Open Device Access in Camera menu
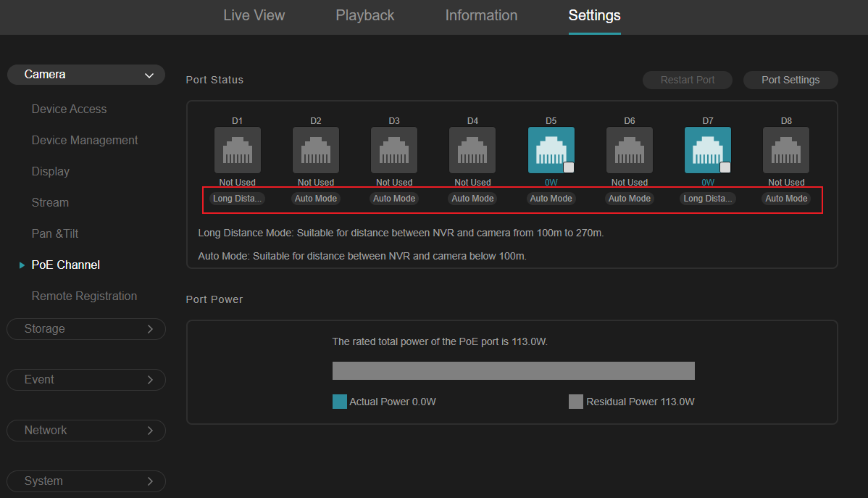This screenshot has width=868, height=498. point(70,109)
